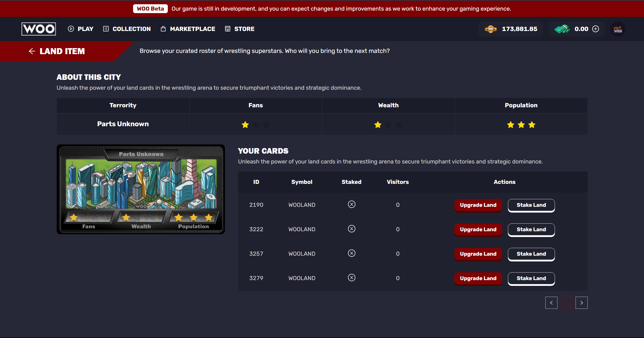The image size is (644, 338).
Task: Click the storefront icon beside STORE
Action: 228,29
